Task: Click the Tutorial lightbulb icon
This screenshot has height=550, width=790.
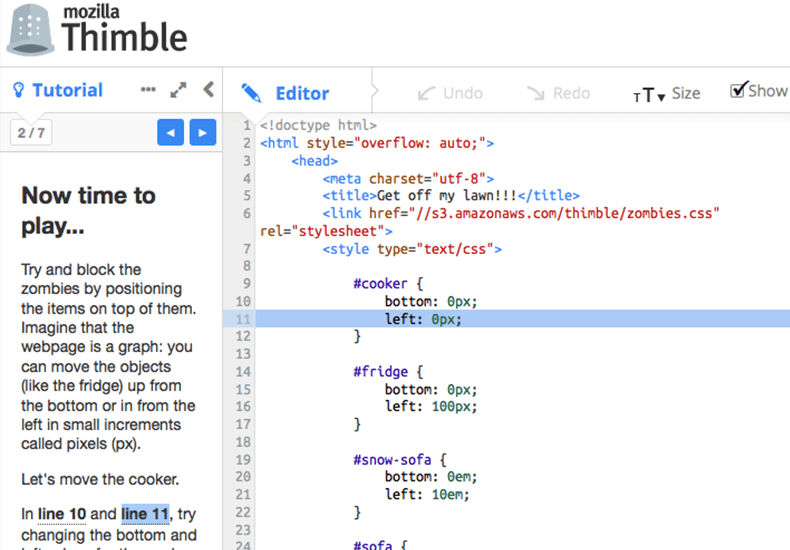Action: (18, 90)
